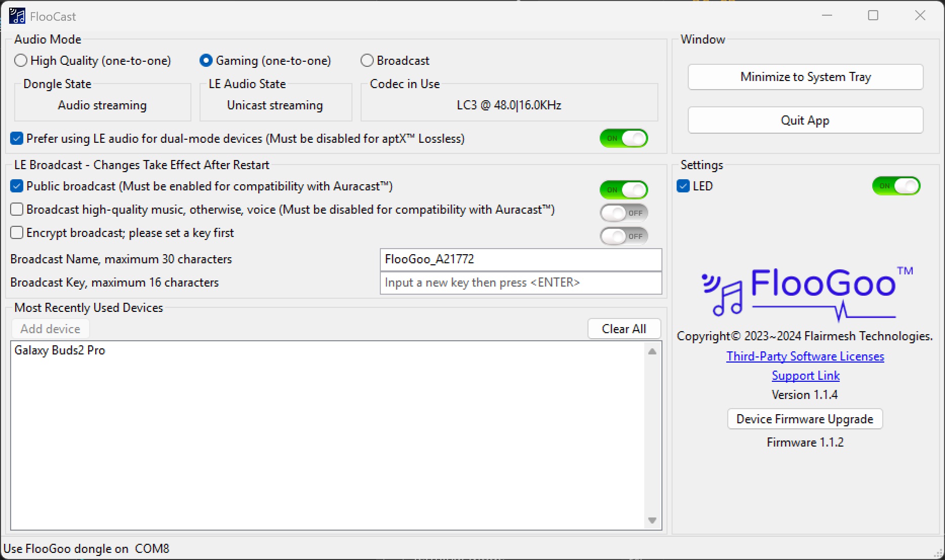Check Broadcast high-quality music checkbox

point(17,210)
